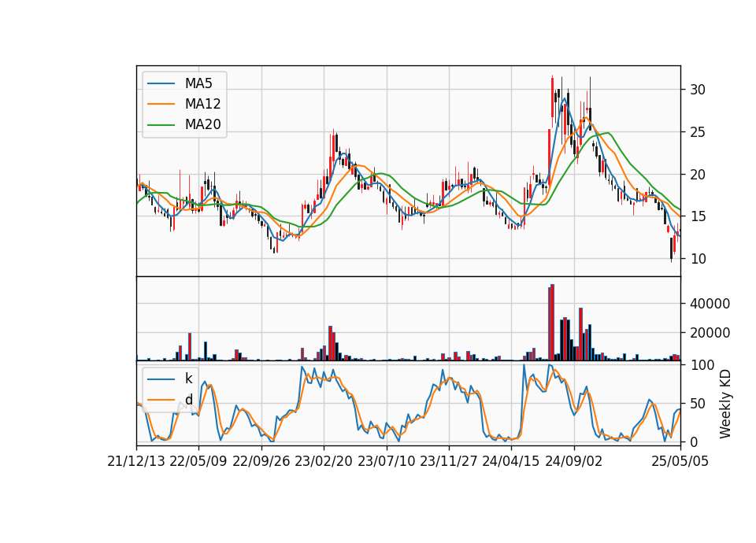
Task: Click the tallest volume bar above 40000
Action: point(553,323)
